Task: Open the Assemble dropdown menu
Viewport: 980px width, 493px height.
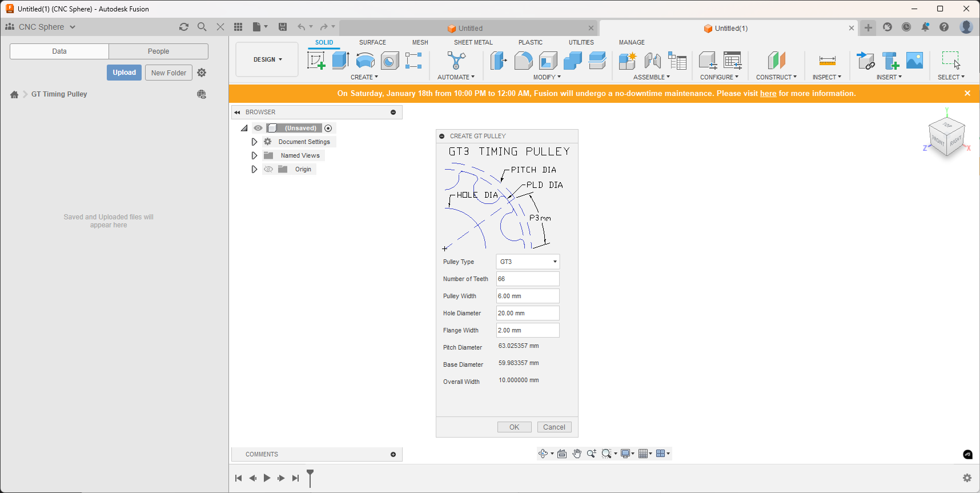Action: click(652, 77)
